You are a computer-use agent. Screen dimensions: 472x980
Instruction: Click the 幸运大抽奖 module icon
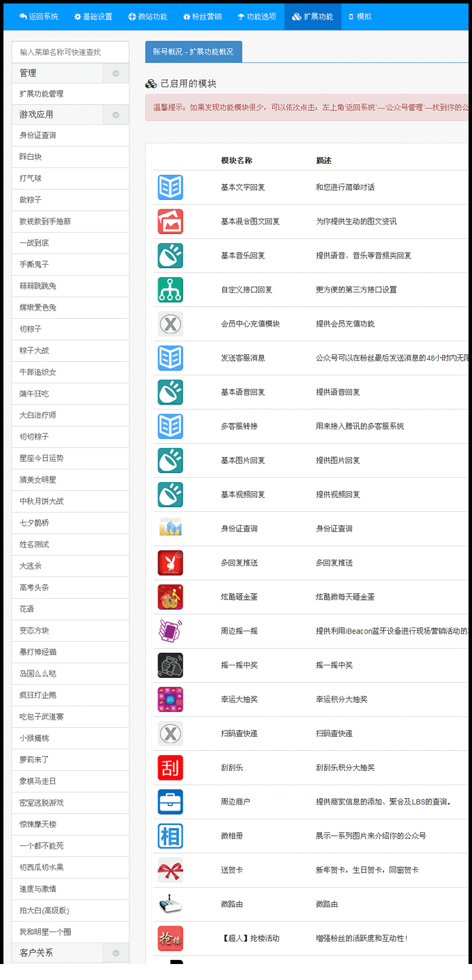pyautogui.click(x=170, y=699)
